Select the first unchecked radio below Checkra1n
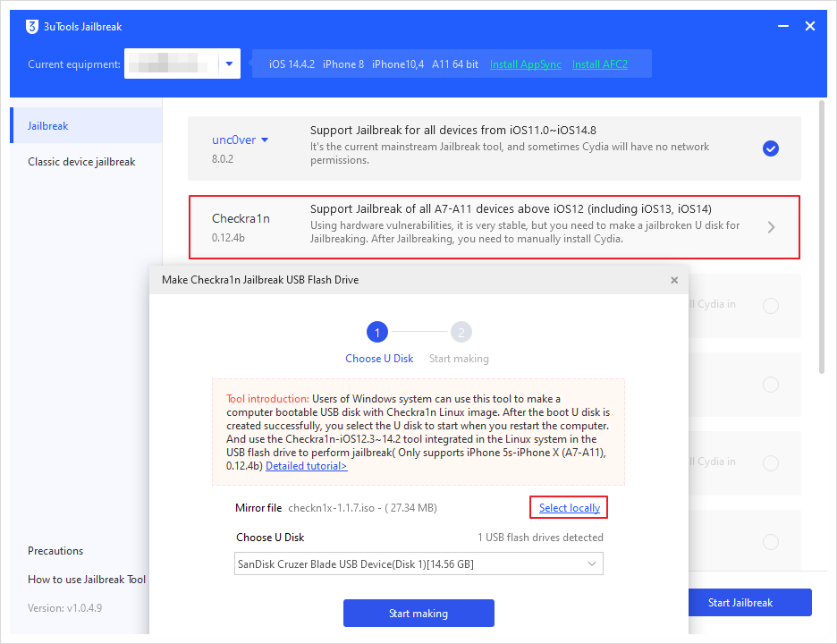The height and width of the screenshot is (644, 837). point(770,306)
